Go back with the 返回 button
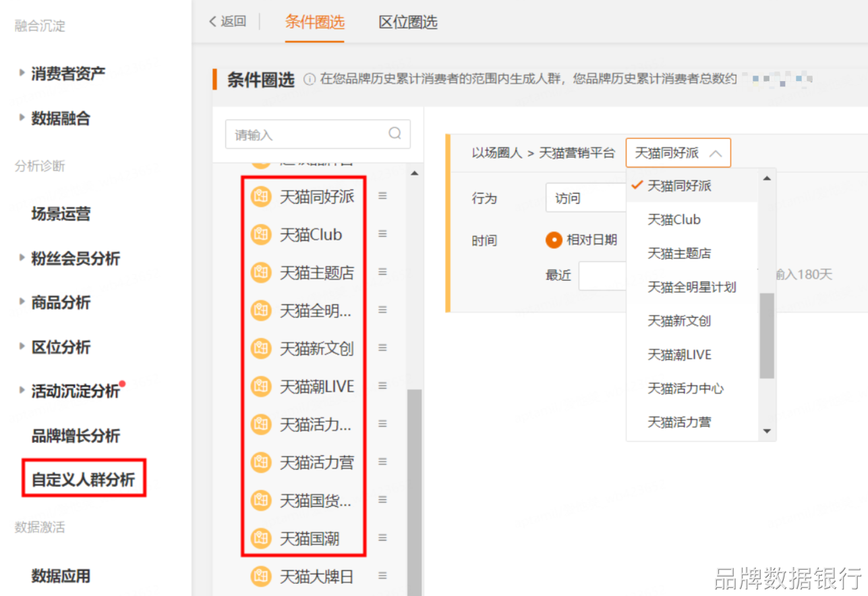Image resolution: width=868 pixels, height=596 pixels. point(227,22)
